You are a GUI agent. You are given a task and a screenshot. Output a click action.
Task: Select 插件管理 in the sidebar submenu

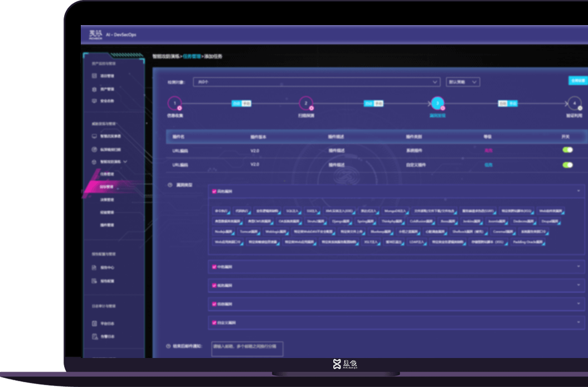(107, 225)
